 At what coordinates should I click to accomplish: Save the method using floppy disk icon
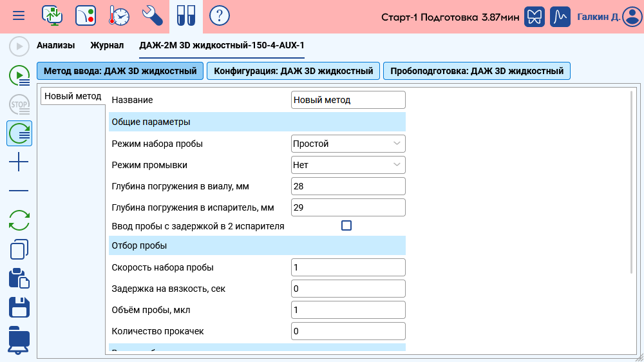pyautogui.click(x=19, y=307)
